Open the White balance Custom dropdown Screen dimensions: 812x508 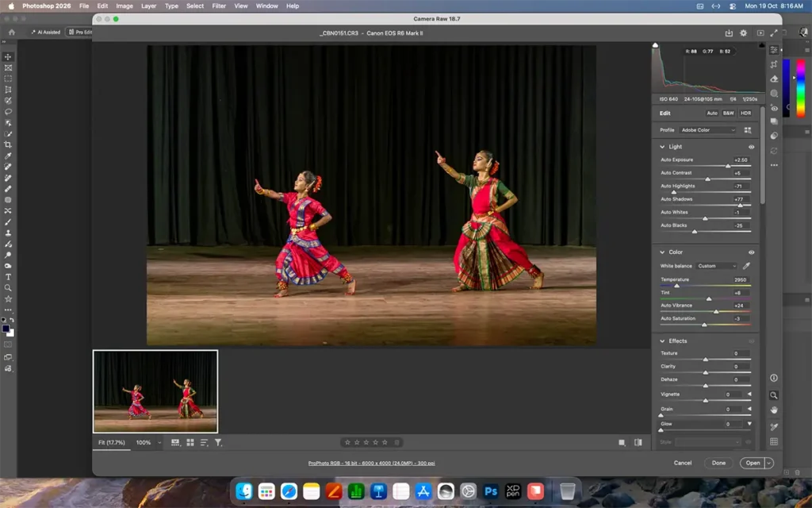click(716, 266)
